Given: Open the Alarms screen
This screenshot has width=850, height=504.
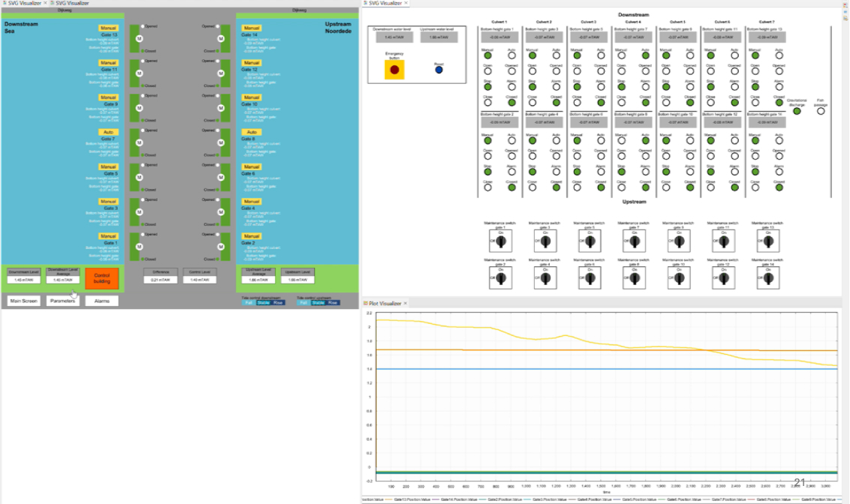Looking at the screenshot, I should click(x=101, y=301).
